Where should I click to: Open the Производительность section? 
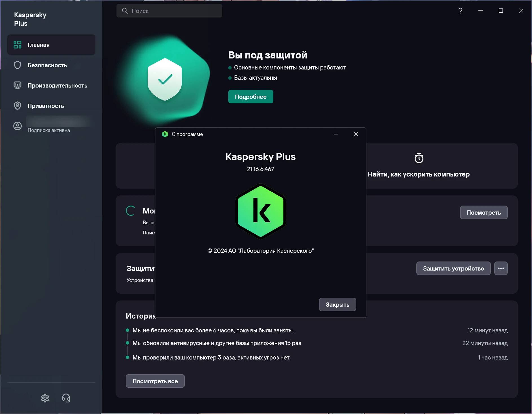coord(51,85)
